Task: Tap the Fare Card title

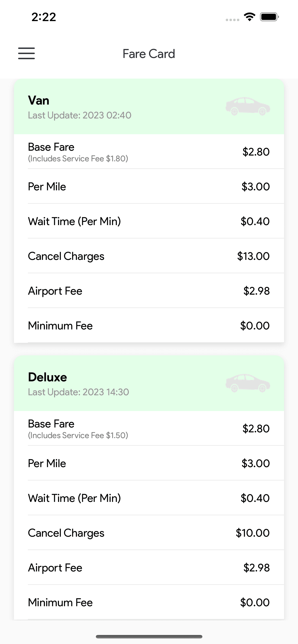Action: coord(149,54)
